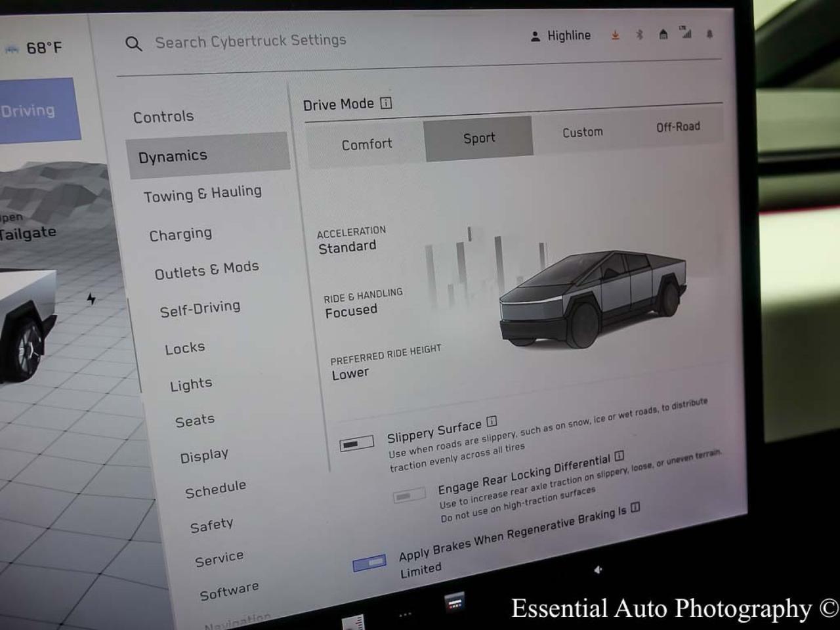The width and height of the screenshot is (840, 630).
Task: Open the Locks settings menu
Action: coord(184,348)
